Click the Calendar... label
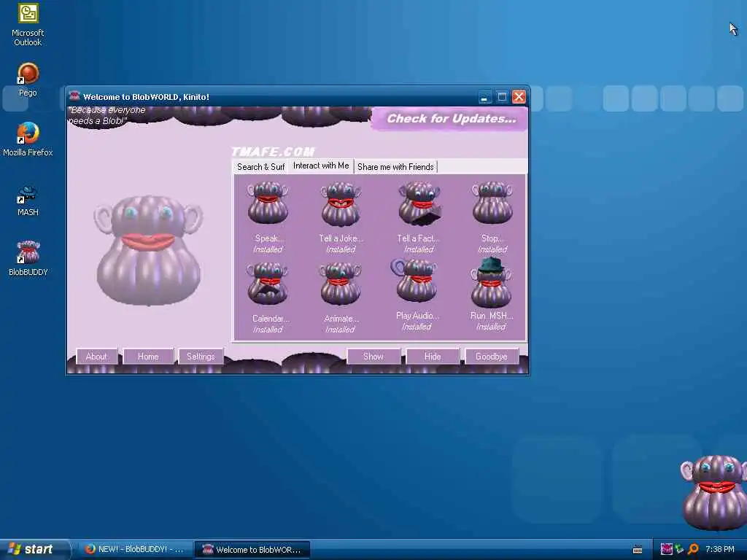The width and height of the screenshot is (747, 560). pos(270,319)
